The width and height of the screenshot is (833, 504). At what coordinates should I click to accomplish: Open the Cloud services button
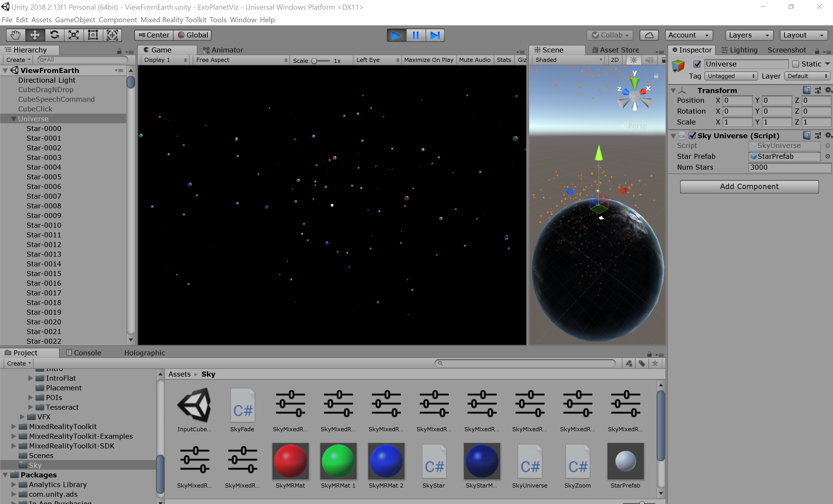tap(649, 35)
